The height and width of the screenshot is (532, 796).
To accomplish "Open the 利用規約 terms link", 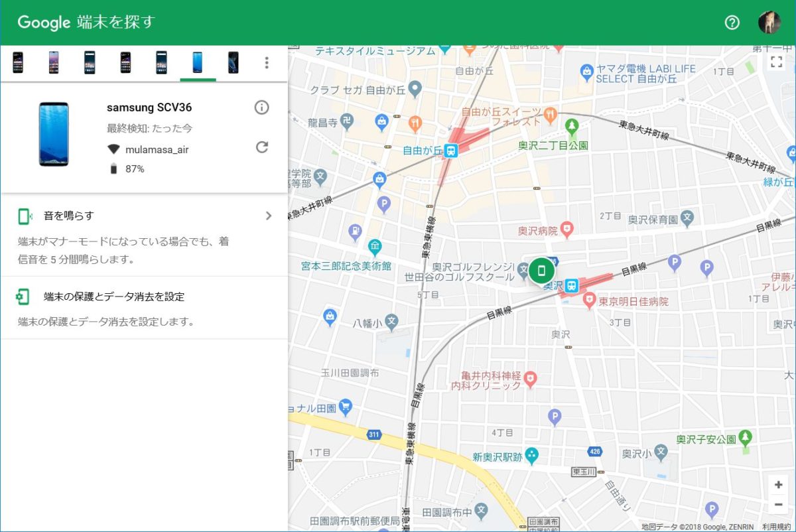I will tap(775, 527).
